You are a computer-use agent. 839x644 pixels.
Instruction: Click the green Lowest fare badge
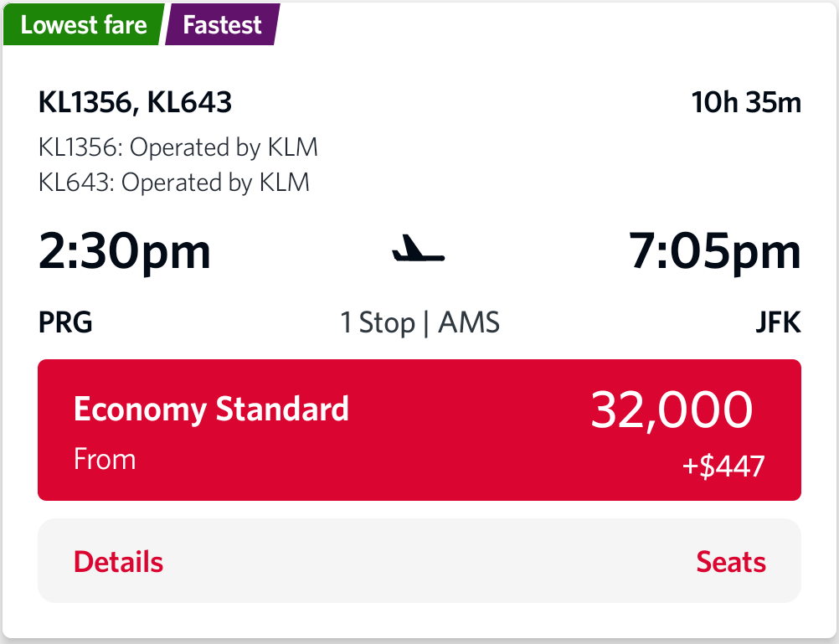pos(83,25)
